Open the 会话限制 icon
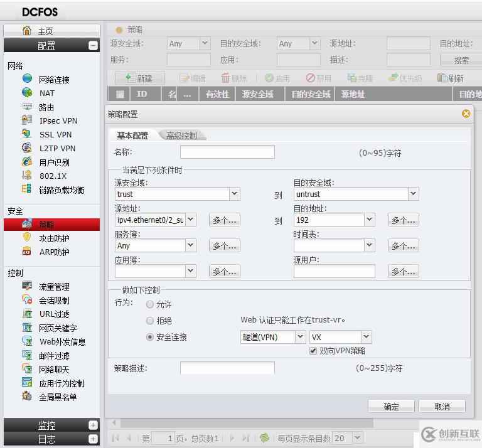Viewport: 482px width, 448px height. tap(27, 300)
